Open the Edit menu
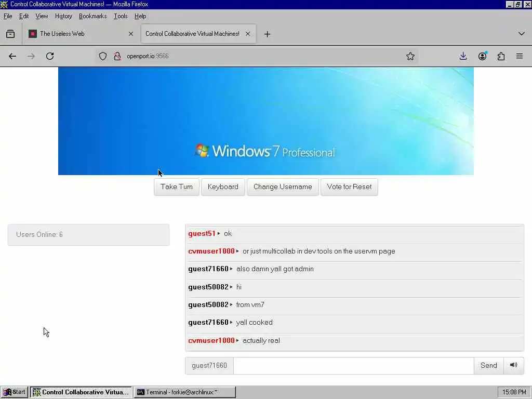The image size is (532, 399). pyautogui.click(x=24, y=16)
